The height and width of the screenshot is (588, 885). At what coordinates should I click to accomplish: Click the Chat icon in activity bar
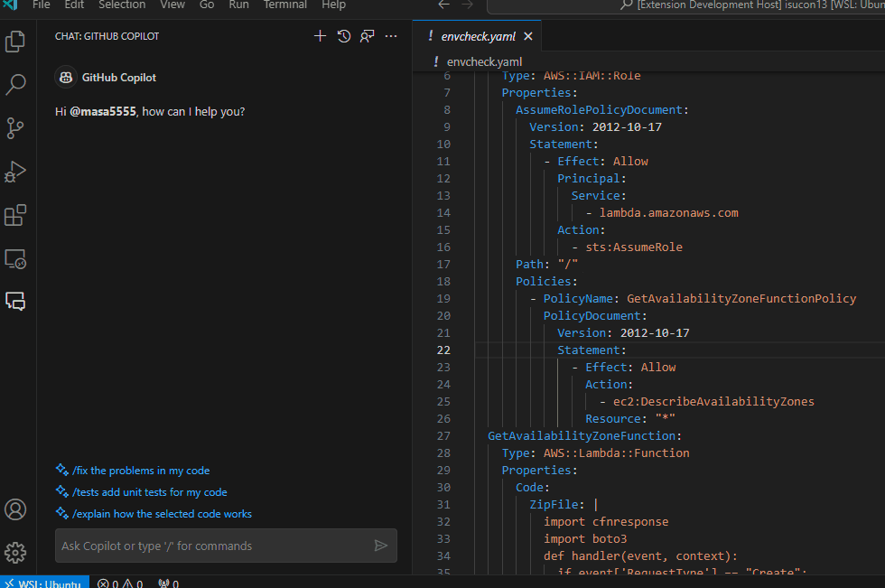[15, 302]
